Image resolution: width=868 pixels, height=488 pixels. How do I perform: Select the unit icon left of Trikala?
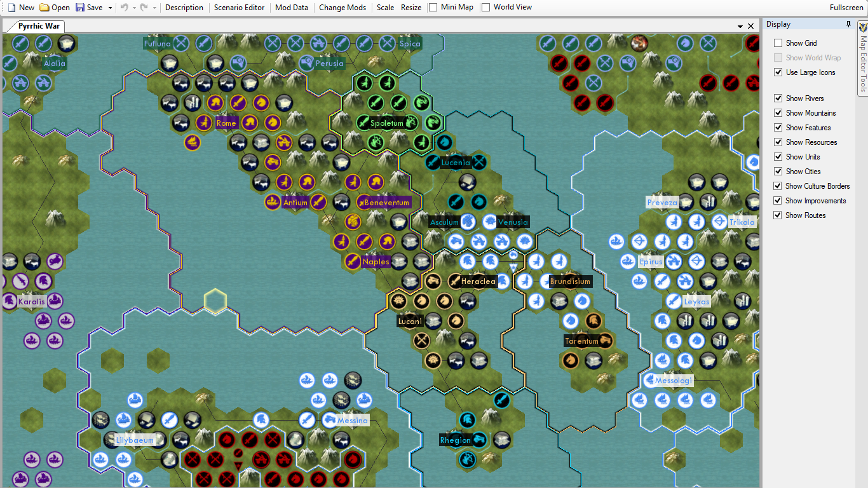(719, 221)
